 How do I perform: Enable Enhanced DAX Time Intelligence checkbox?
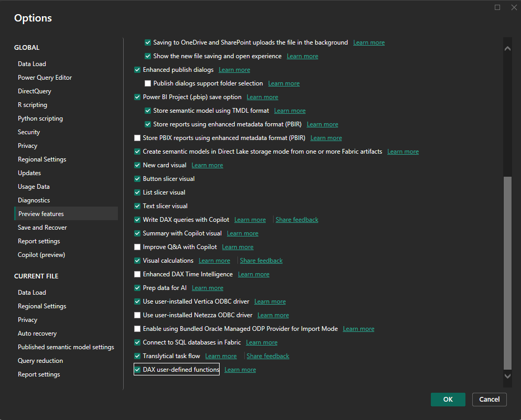click(138, 274)
